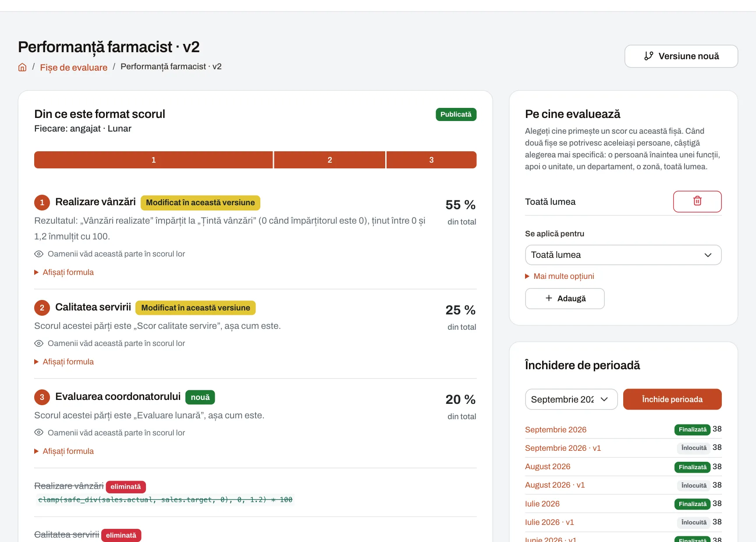Click Modificat badge next to Calitatea servirii

click(x=195, y=308)
